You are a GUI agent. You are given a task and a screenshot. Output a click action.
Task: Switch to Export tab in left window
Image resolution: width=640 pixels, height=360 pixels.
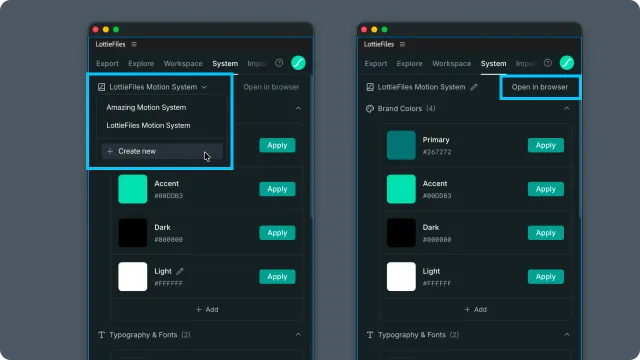[x=107, y=63]
